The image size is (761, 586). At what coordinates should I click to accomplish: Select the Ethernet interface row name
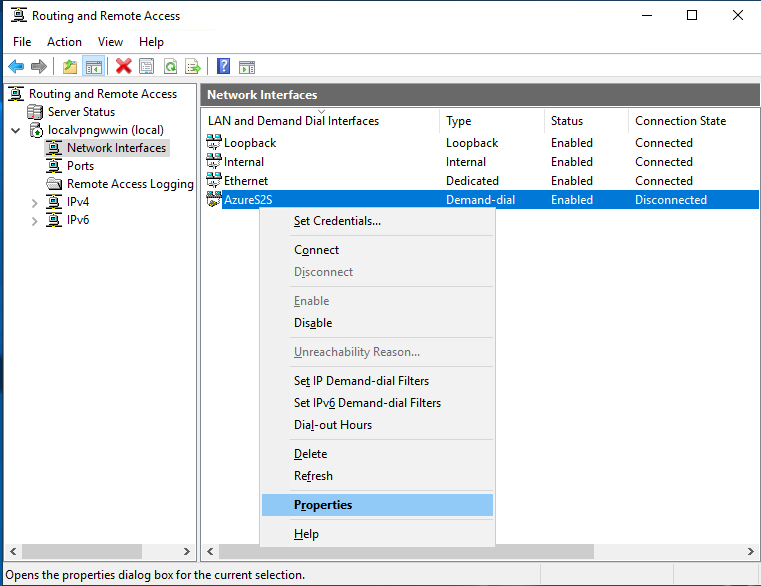click(x=246, y=181)
